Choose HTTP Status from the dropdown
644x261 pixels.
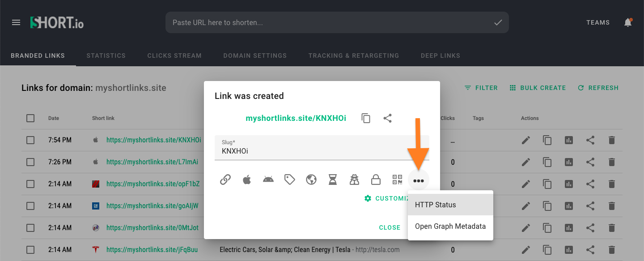click(x=435, y=205)
